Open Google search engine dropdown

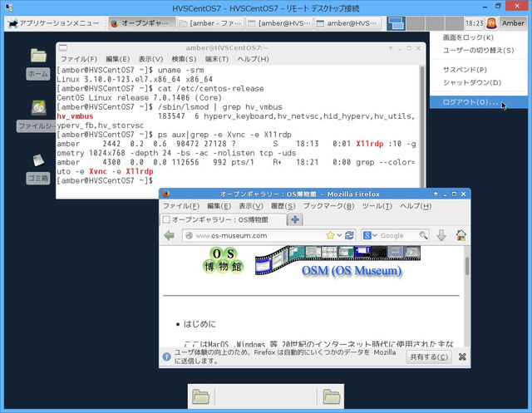(370, 235)
